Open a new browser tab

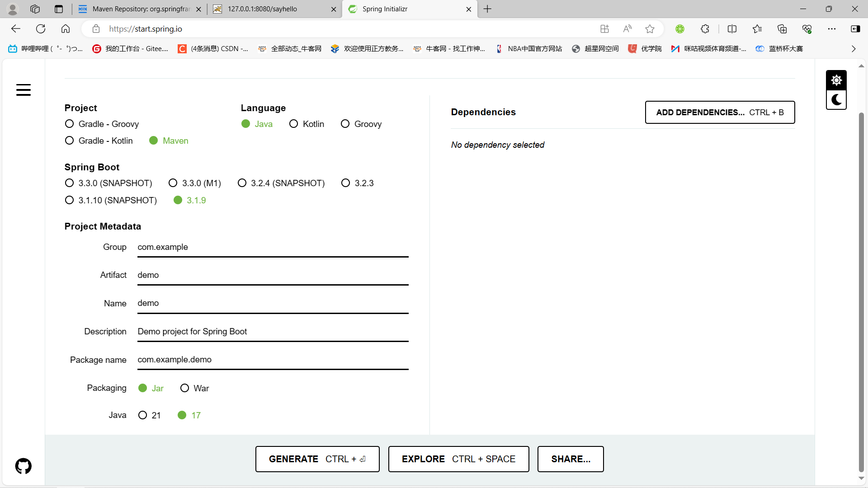click(x=487, y=9)
